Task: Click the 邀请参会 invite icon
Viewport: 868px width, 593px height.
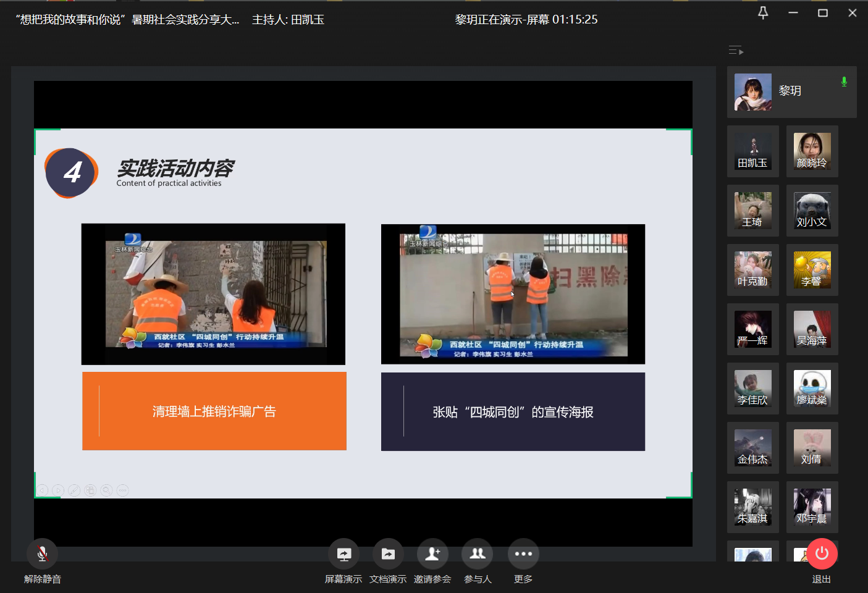Action: coord(432,554)
